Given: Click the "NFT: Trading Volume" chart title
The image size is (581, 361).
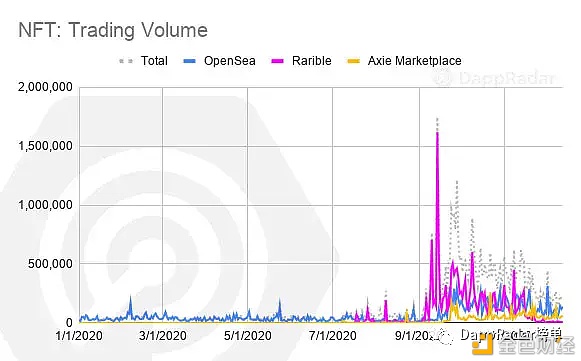Looking at the screenshot, I should [x=113, y=30].
